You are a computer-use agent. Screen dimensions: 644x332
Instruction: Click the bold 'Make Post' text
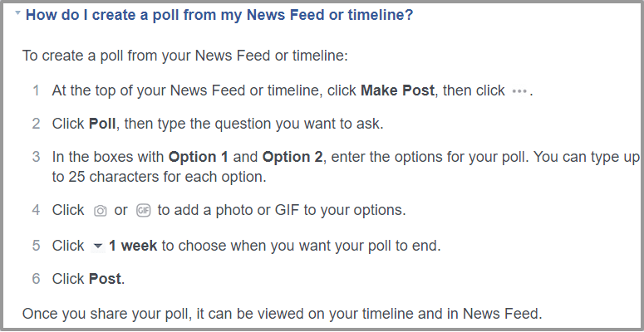397,90
